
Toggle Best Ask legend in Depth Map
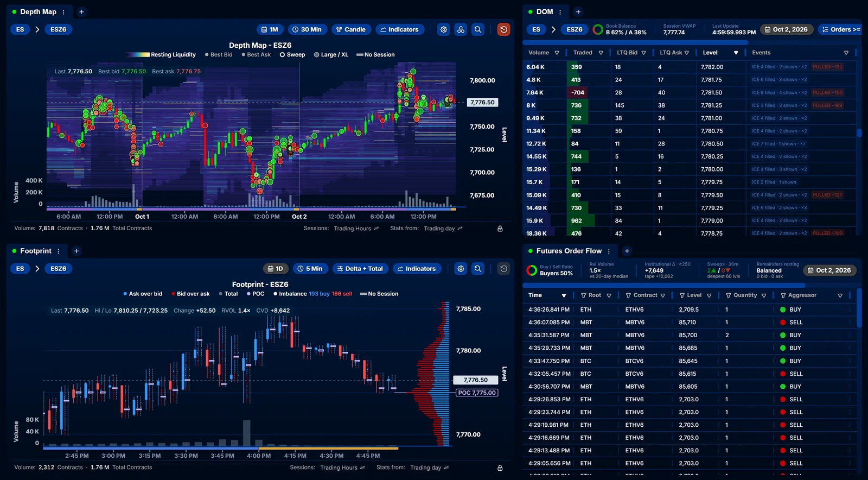pos(256,55)
